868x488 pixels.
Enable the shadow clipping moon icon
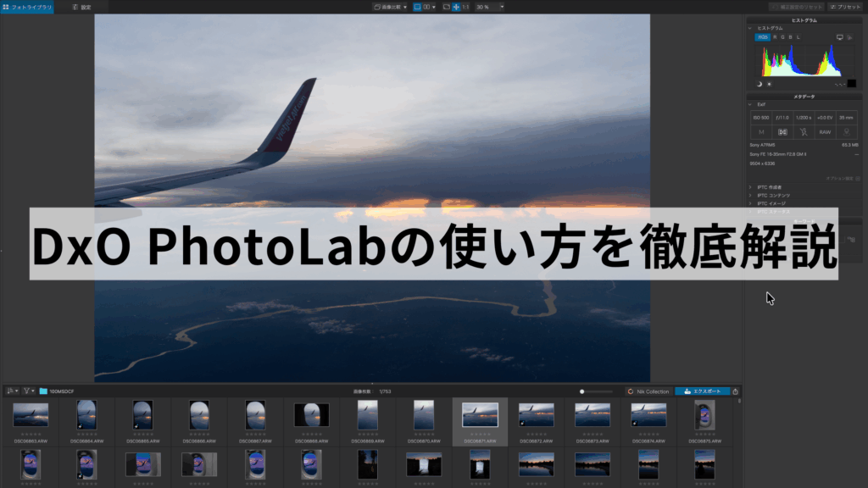[x=759, y=85]
